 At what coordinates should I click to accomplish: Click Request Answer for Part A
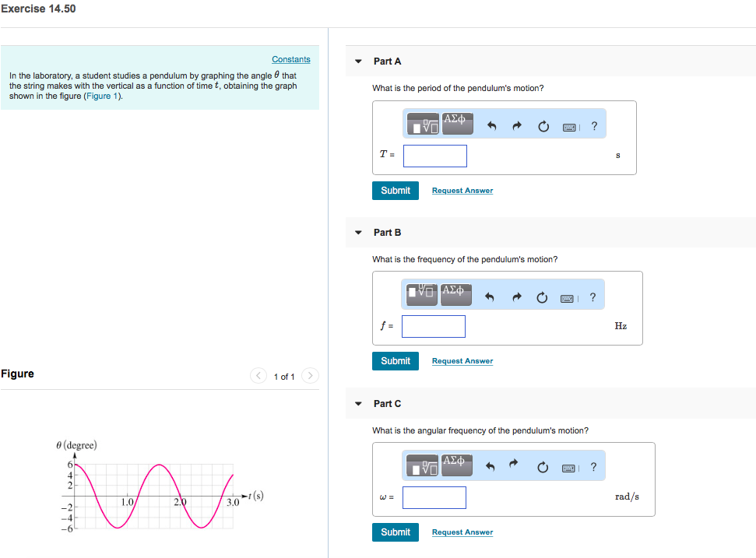coord(462,190)
